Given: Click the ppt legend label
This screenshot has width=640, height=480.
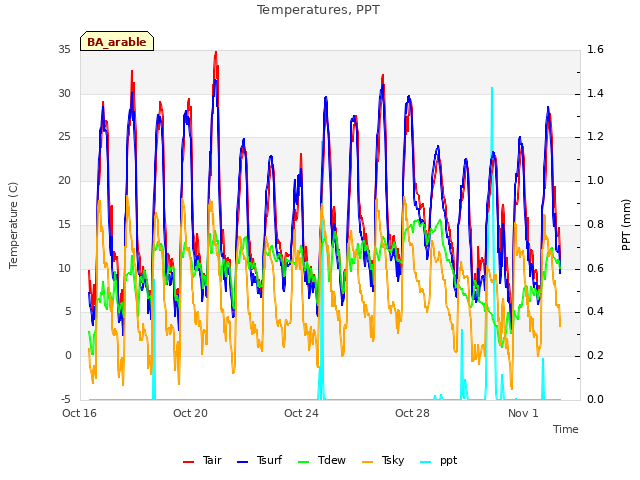Looking at the screenshot, I should tap(449, 461).
